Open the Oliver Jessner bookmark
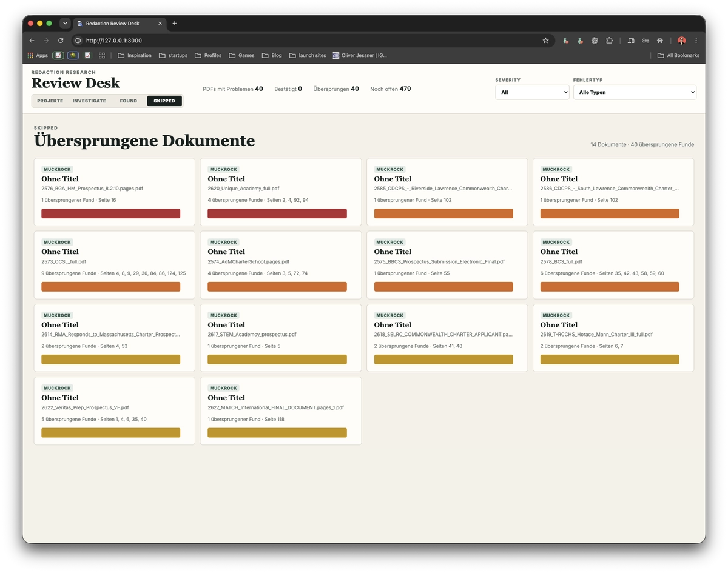 click(360, 55)
